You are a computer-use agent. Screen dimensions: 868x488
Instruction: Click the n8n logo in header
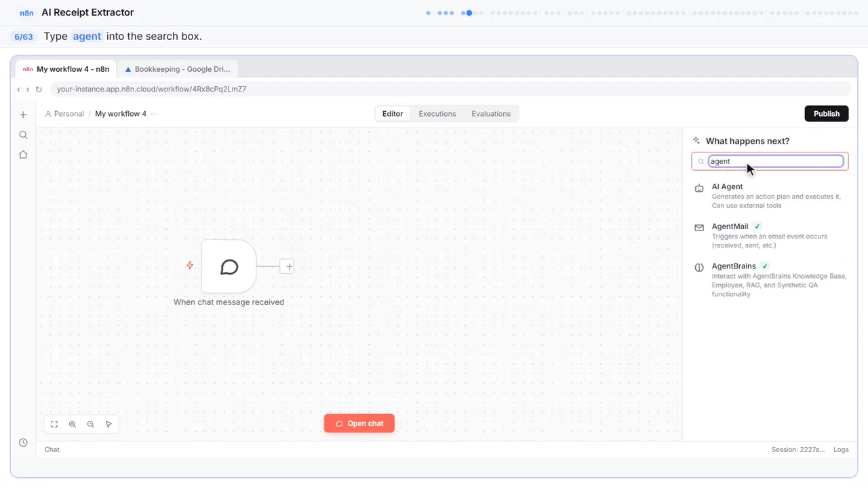click(x=27, y=13)
